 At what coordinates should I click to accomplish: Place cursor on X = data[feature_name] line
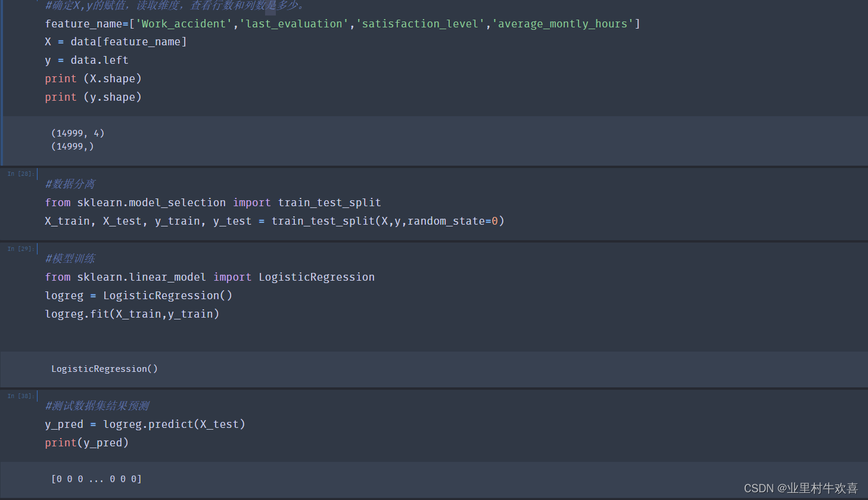point(116,42)
